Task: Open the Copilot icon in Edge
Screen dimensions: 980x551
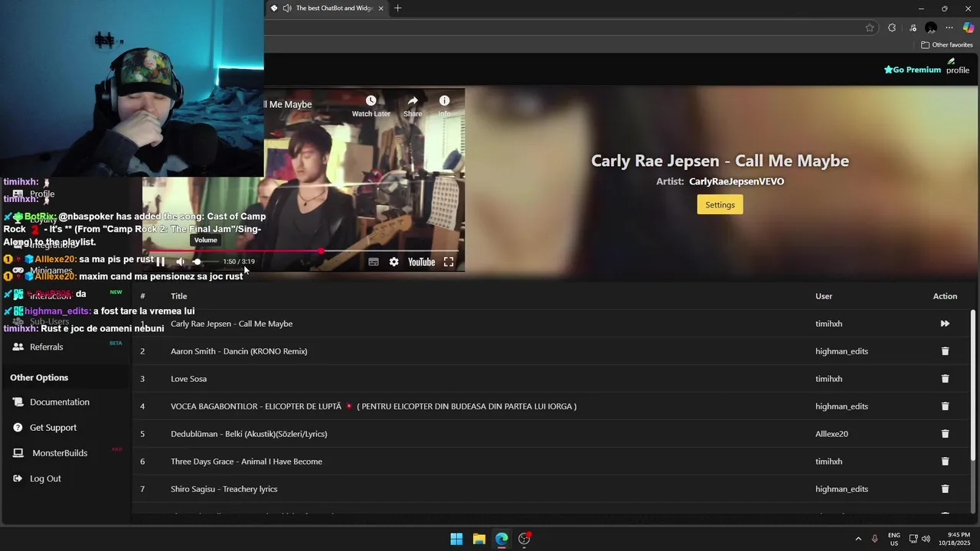Action: (x=969, y=28)
